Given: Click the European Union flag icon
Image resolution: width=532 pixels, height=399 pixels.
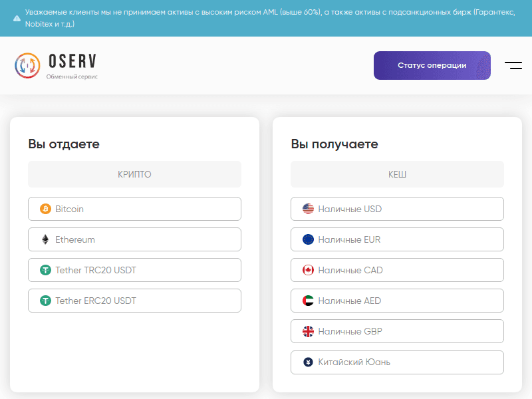Looking at the screenshot, I should 308,239.
